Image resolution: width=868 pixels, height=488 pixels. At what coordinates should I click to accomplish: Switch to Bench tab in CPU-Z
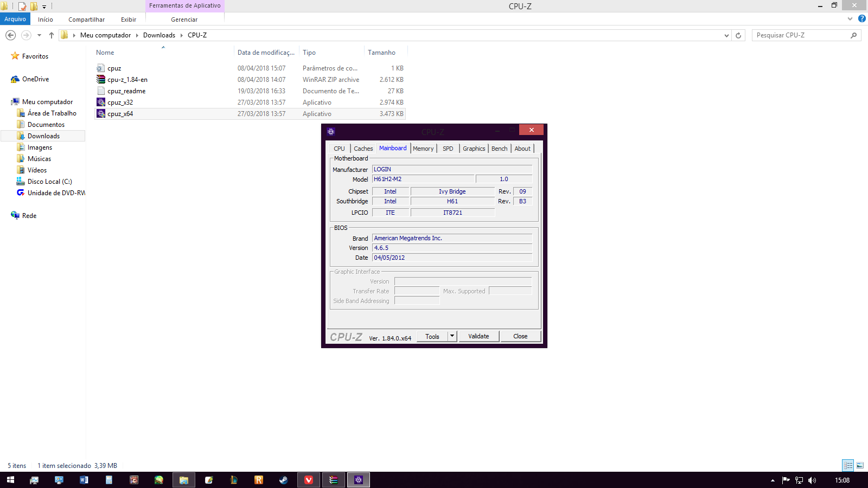pyautogui.click(x=500, y=149)
